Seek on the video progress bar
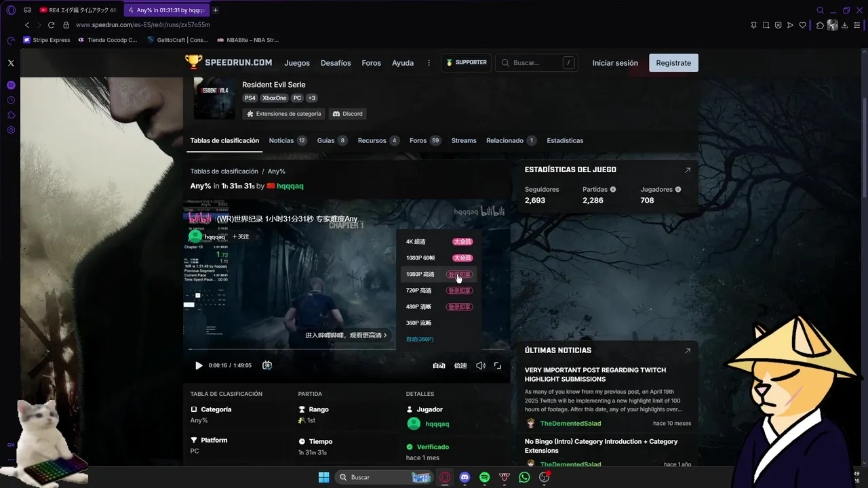The width and height of the screenshot is (868, 488). [347, 350]
